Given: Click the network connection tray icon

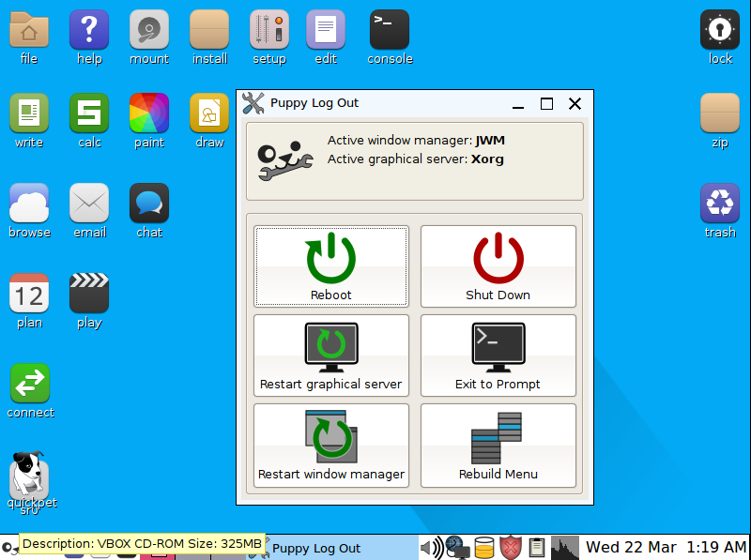Looking at the screenshot, I should [x=457, y=548].
